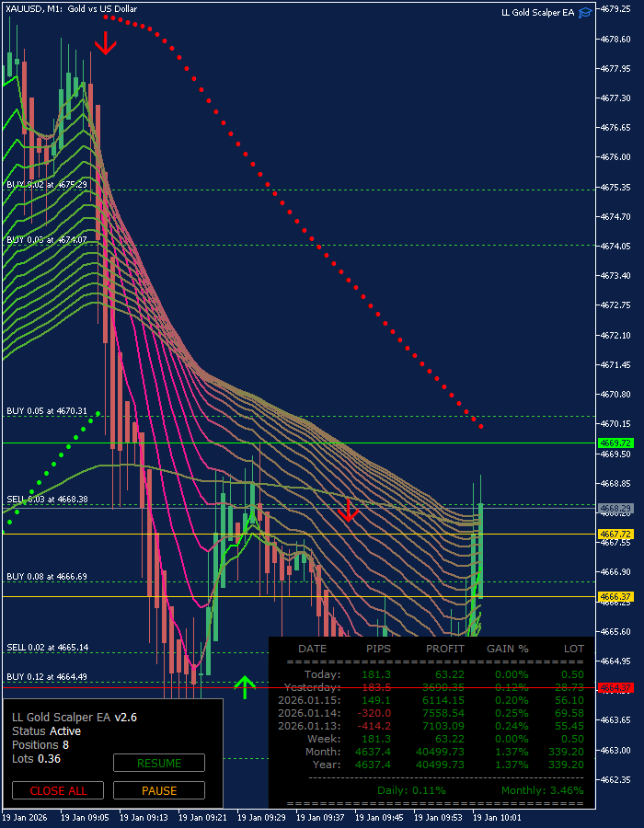Select the BUY 0.12 at 4664.49 order label

click(x=46, y=676)
